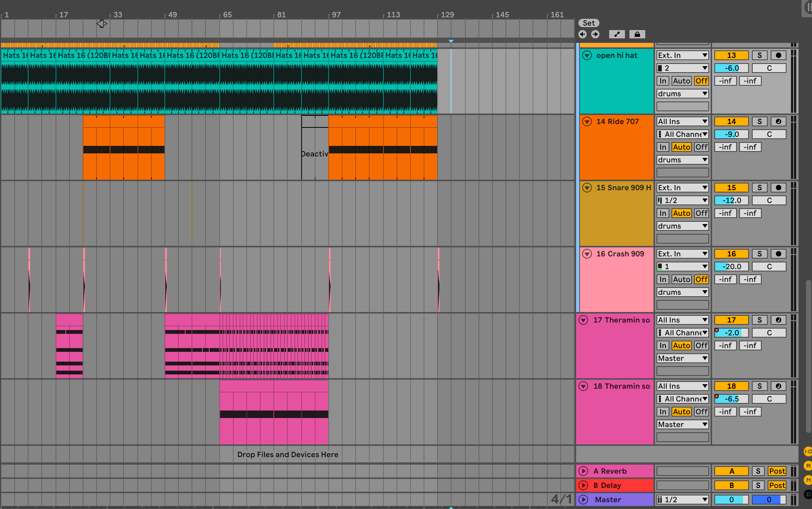Play Master track scene

point(583,500)
